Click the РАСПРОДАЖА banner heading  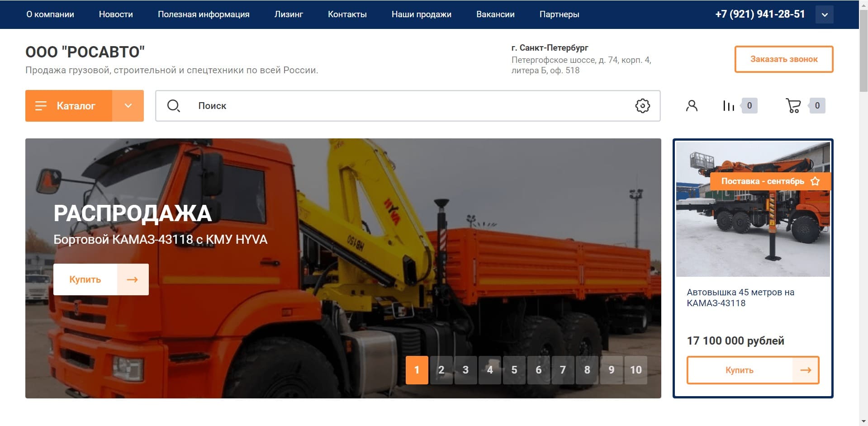pyautogui.click(x=133, y=213)
